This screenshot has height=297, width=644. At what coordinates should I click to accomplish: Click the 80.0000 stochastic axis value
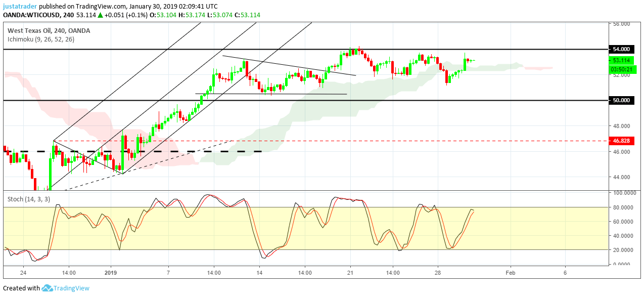[x=623, y=207]
